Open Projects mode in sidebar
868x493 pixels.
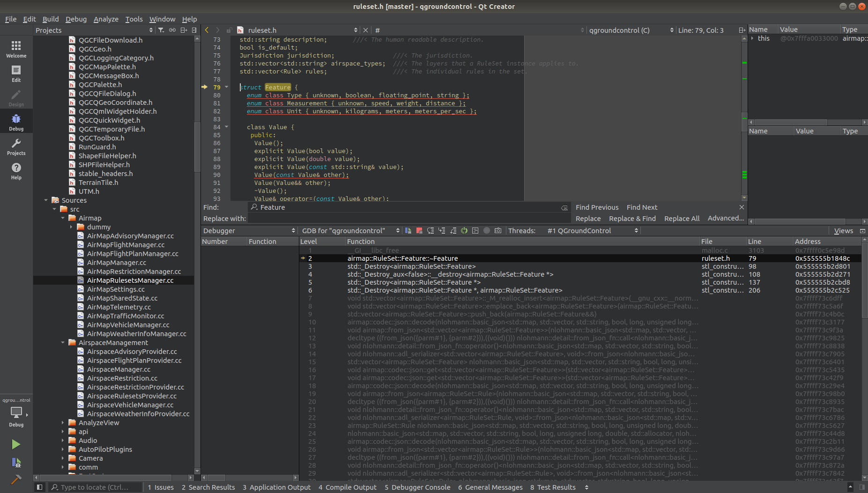click(16, 147)
